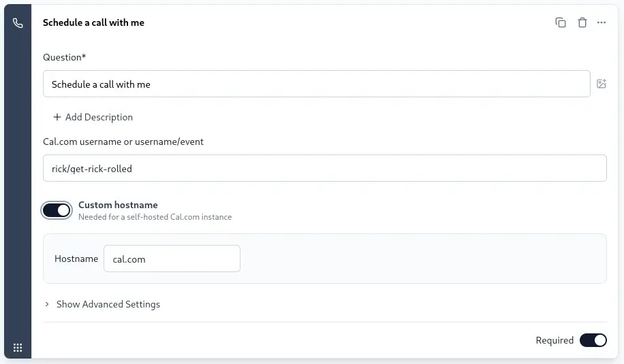Click the Add Description button
Screen dimensions: 624x364
click(93, 117)
